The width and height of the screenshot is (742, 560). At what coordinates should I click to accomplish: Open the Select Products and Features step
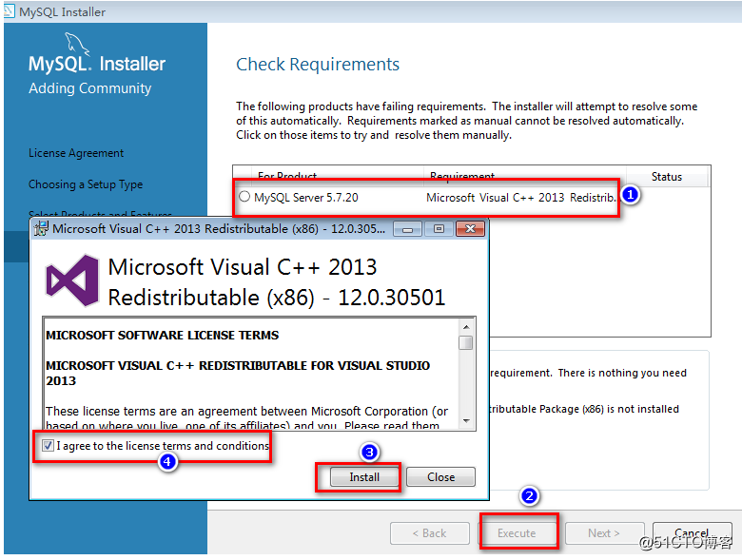(x=100, y=214)
